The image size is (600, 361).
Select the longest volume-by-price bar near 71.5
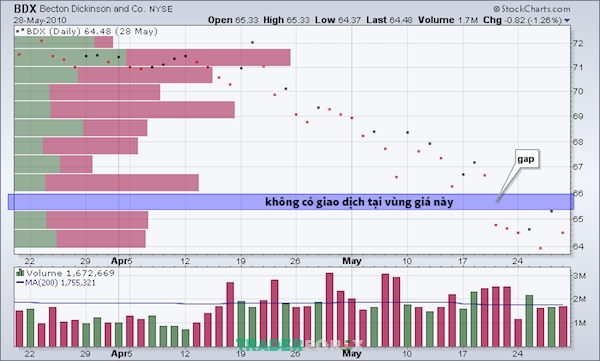152,57
